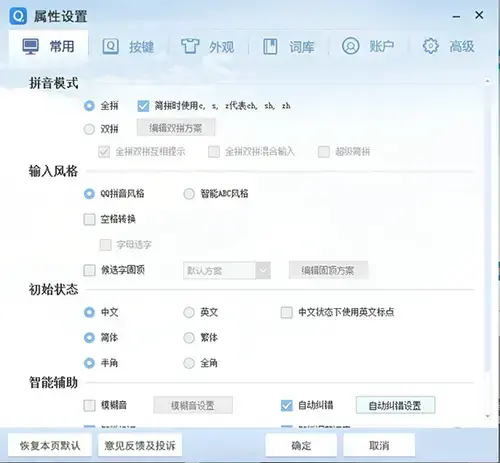Select 英文 initial state radio

click(189, 312)
